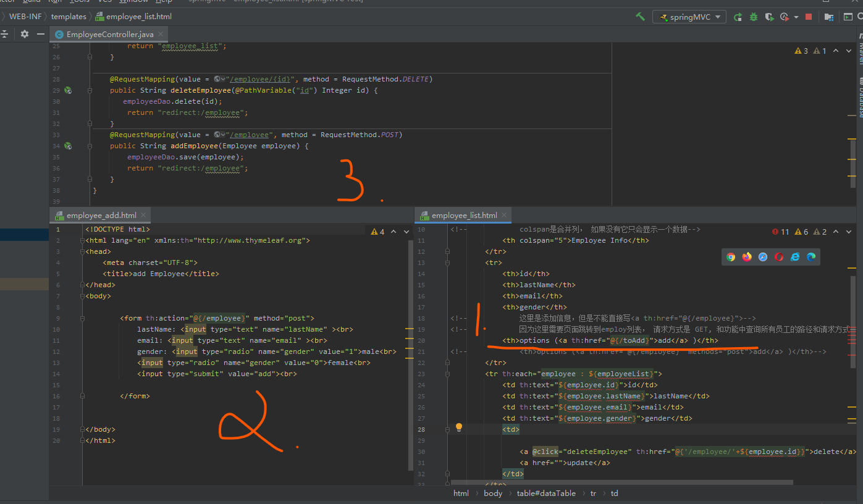Rerun the springMVC configuration
The width and height of the screenshot is (863, 504).
pyautogui.click(x=738, y=17)
